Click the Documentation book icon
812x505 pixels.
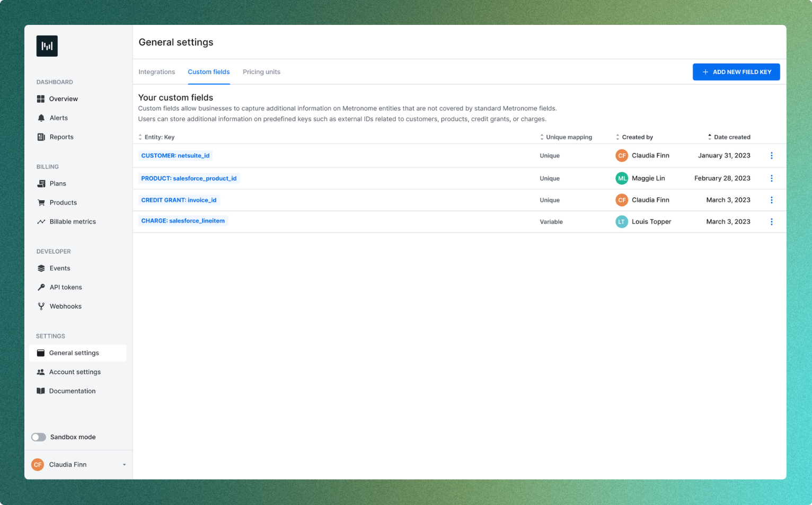pyautogui.click(x=41, y=391)
